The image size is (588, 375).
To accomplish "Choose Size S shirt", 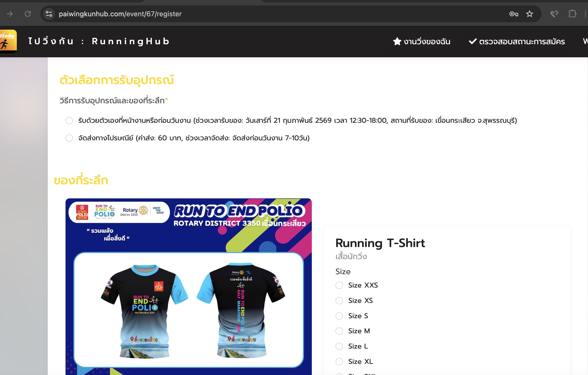I will (339, 316).
